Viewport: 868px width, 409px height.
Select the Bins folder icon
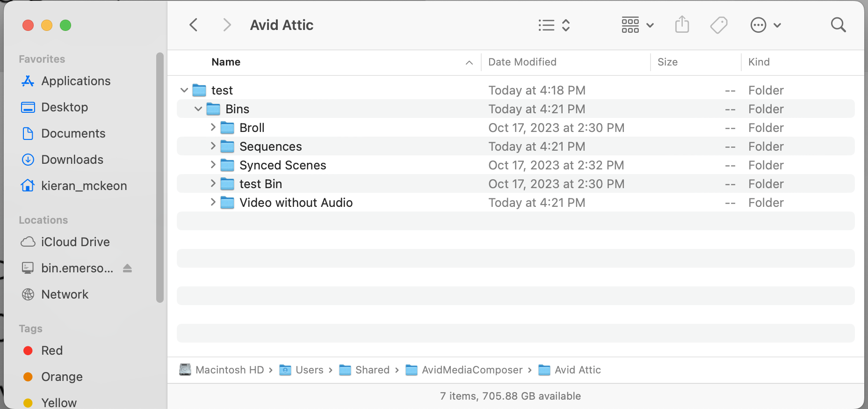coord(213,109)
